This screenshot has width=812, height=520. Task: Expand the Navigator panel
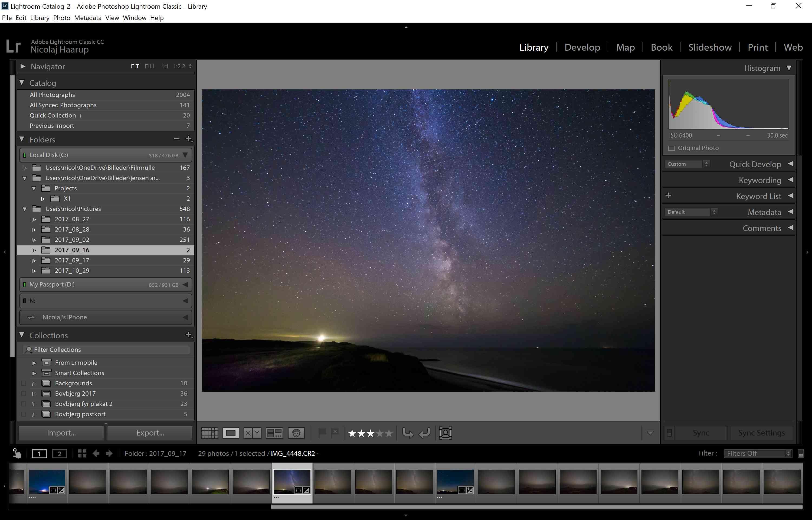23,67
